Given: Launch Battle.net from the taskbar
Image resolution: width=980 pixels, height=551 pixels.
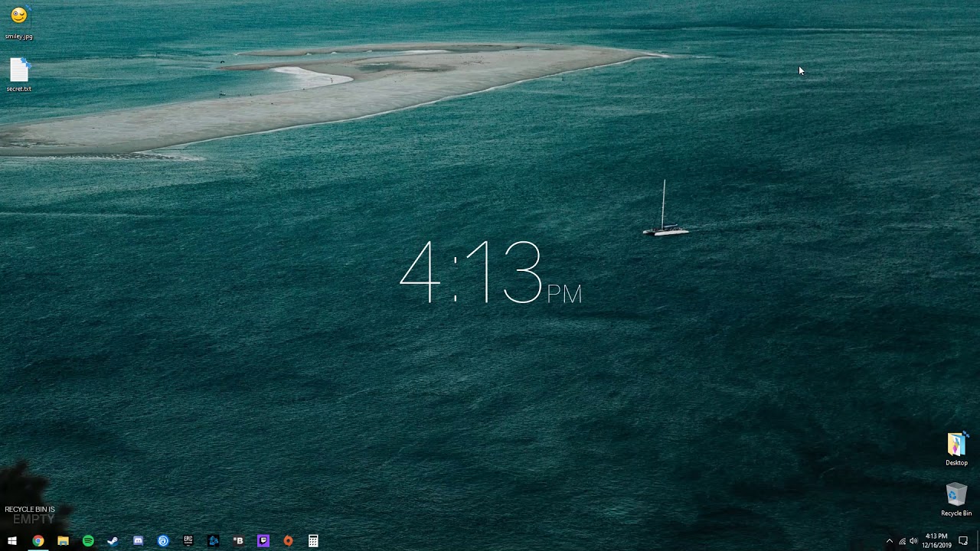Looking at the screenshot, I should tap(214, 541).
